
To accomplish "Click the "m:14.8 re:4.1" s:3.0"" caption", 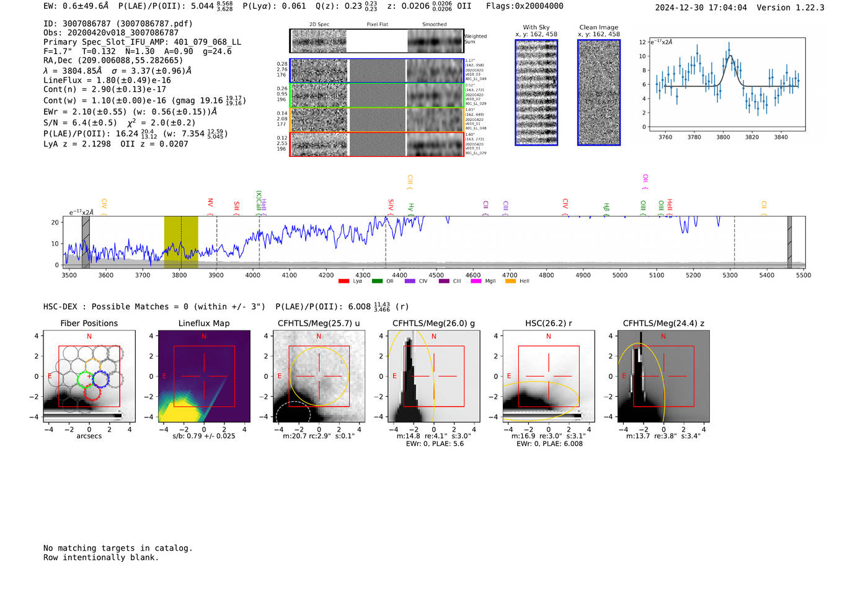I will click(434, 436).
